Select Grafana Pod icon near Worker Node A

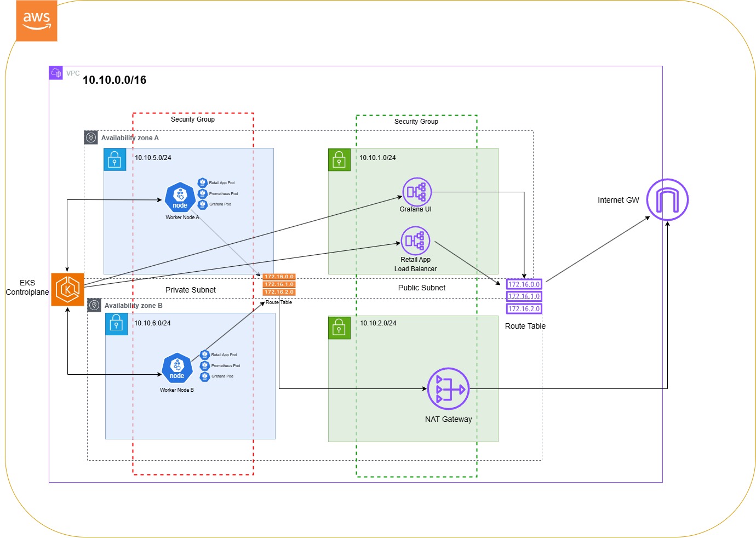[202, 204]
